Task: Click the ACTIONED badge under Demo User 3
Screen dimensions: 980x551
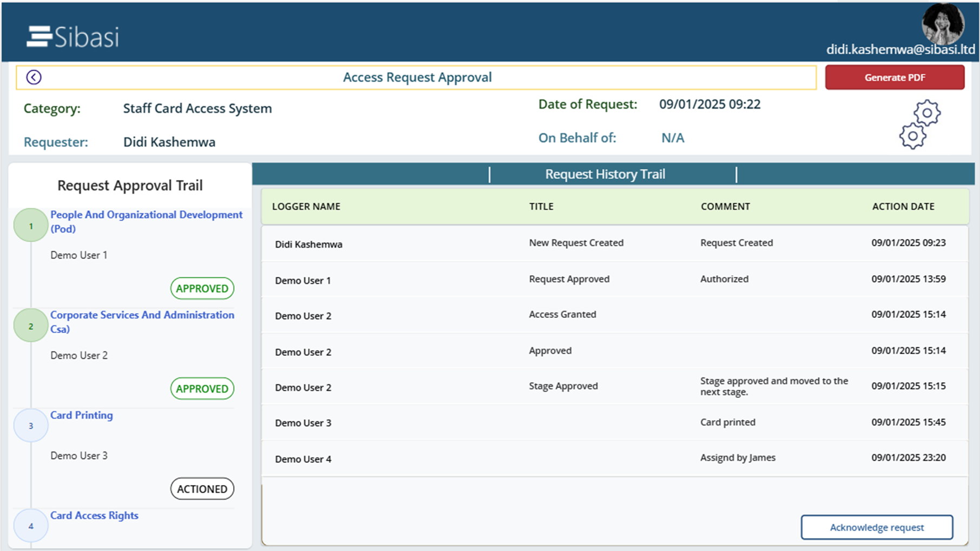Action: pos(202,489)
